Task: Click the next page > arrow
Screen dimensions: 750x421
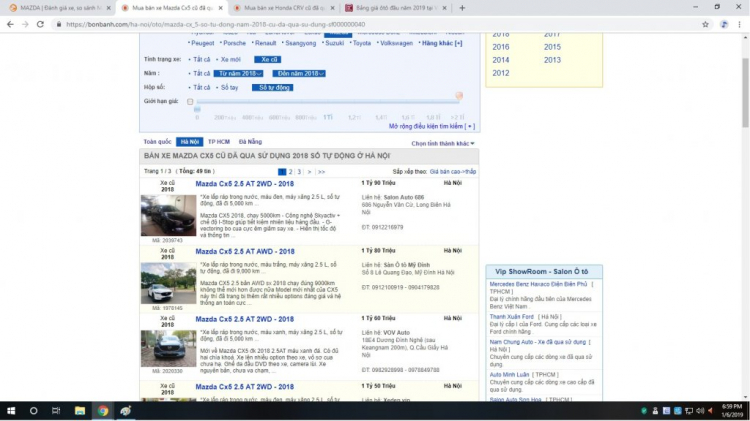Action: (x=309, y=172)
